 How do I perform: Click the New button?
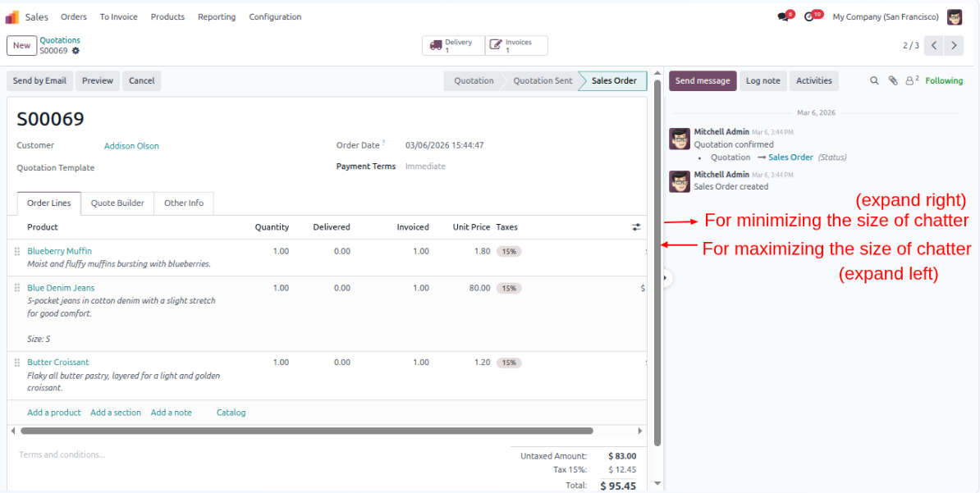point(21,46)
